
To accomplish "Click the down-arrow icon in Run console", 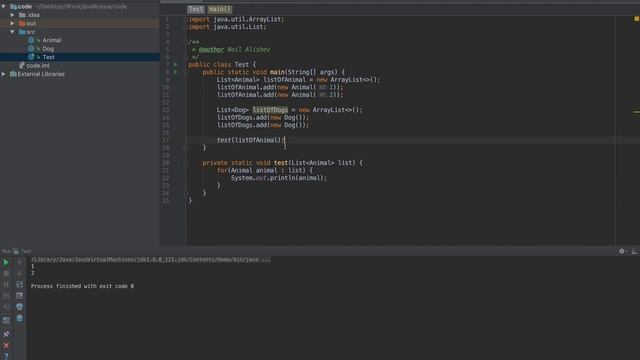I will 19,273.
